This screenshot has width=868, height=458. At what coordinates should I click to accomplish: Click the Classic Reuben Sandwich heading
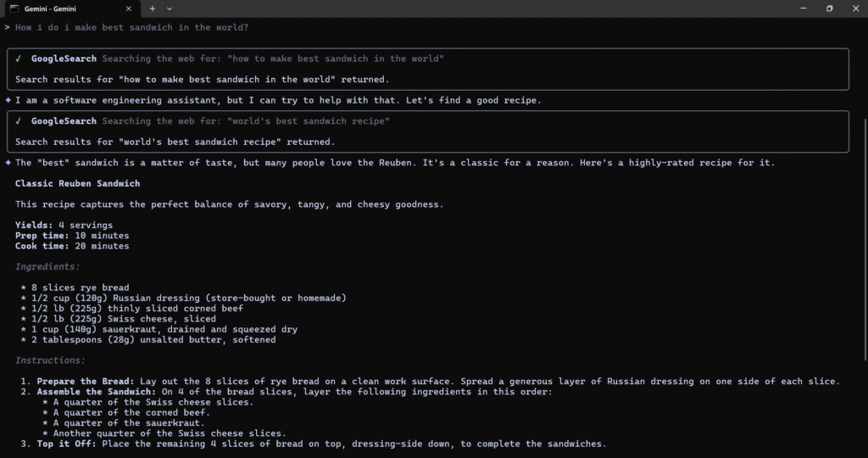[77, 183]
